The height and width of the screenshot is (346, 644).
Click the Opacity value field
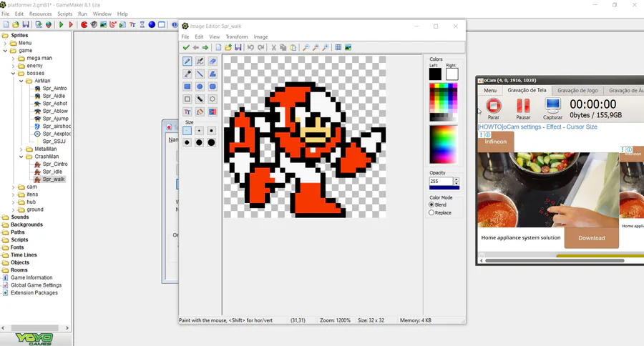point(441,181)
